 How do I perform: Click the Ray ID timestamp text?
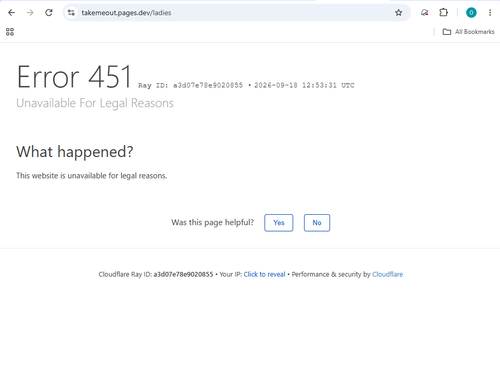click(x=246, y=85)
